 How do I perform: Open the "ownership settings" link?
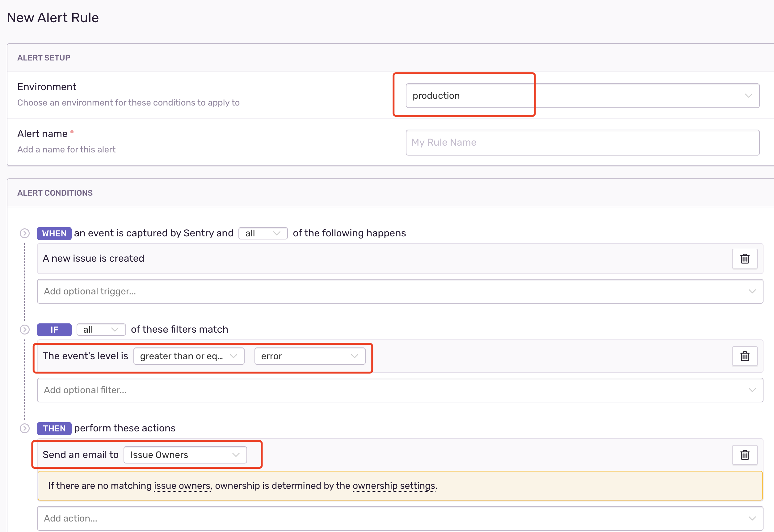tap(394, 486)
